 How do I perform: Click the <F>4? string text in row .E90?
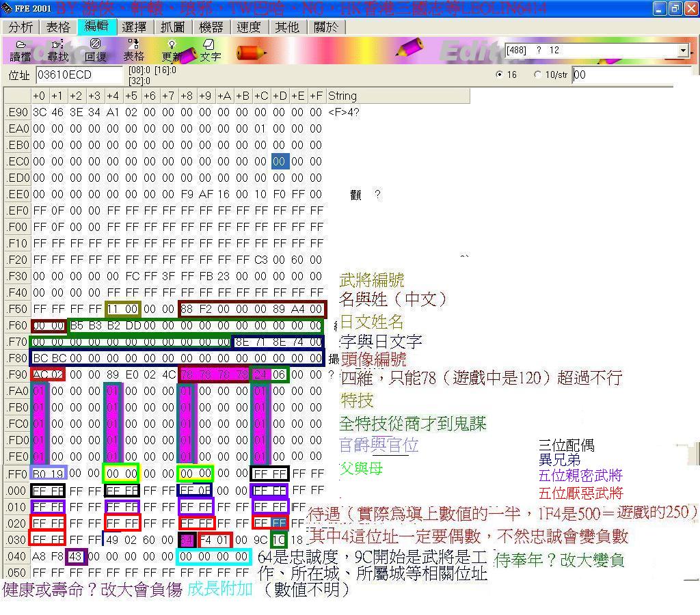(343, 112)
